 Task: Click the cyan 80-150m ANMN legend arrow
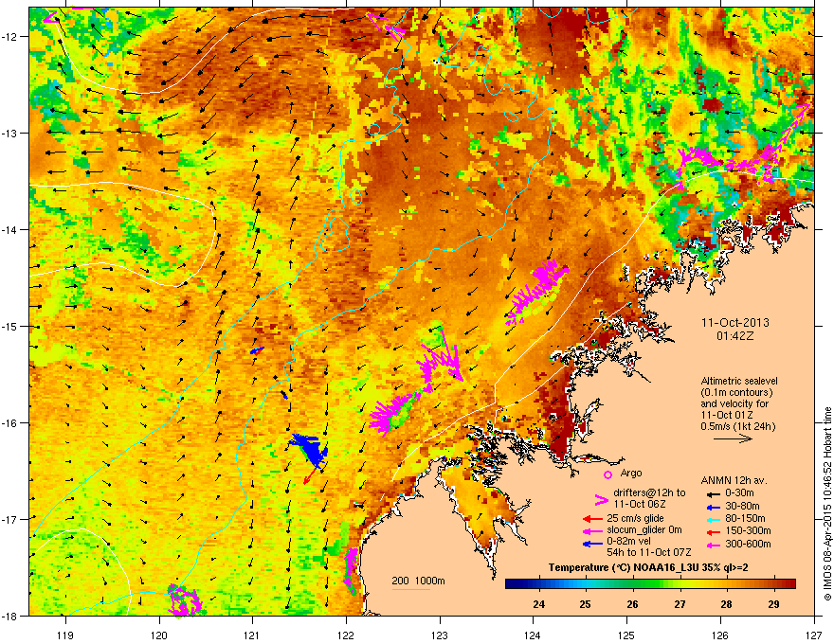714,519
